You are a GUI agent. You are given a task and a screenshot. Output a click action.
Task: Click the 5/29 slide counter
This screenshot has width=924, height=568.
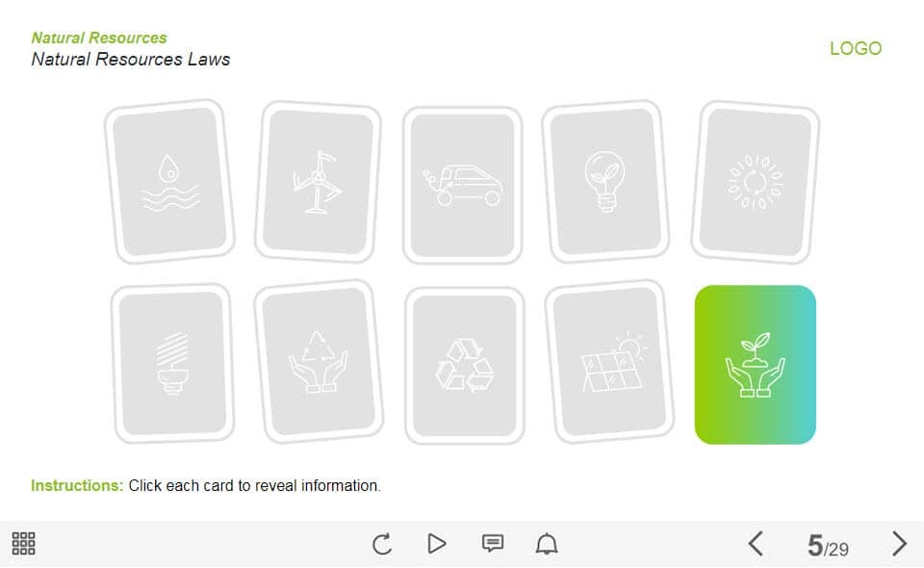coord(828,546)
